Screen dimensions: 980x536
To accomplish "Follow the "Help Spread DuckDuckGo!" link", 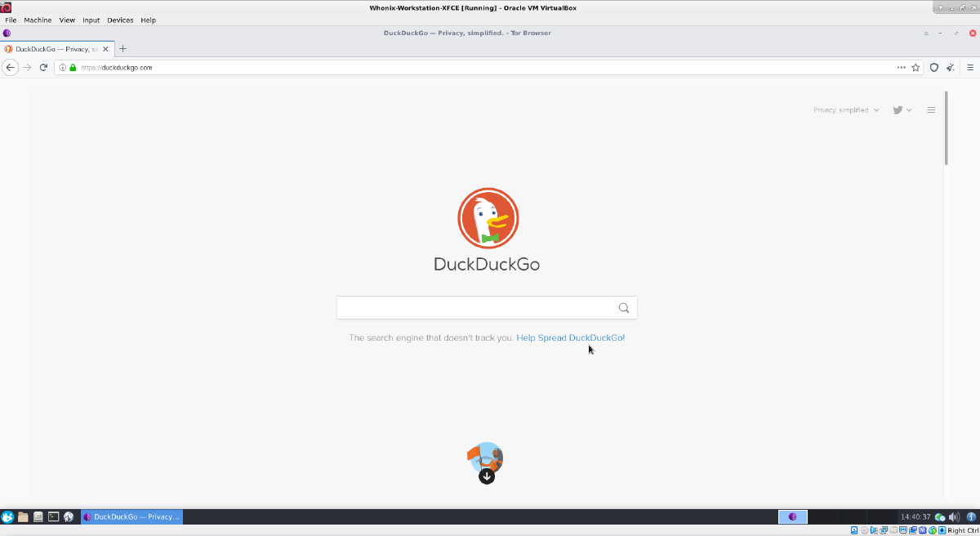I will point(570,337).
